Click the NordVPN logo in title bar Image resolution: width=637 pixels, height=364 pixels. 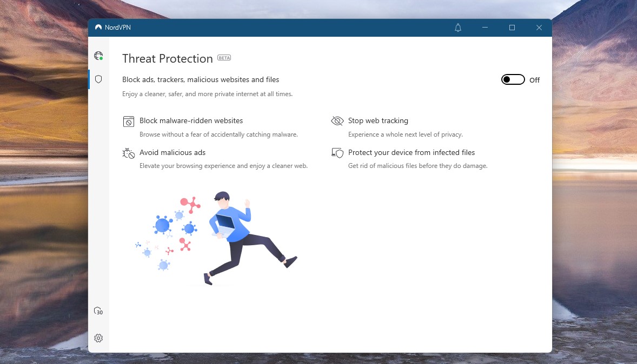[98, 27]
